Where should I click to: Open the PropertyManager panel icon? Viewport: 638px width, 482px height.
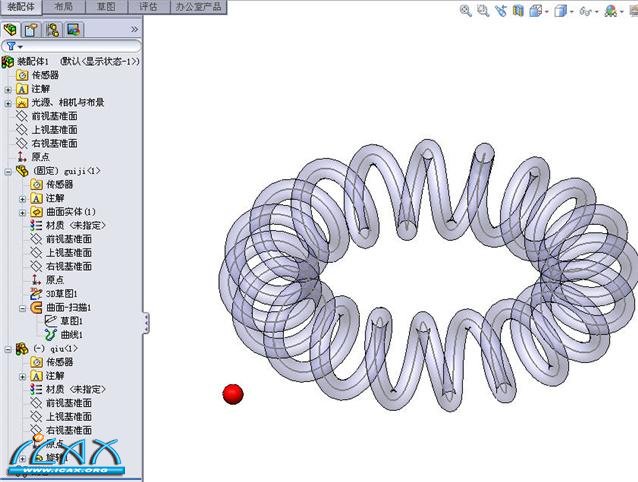click(30, 29)
